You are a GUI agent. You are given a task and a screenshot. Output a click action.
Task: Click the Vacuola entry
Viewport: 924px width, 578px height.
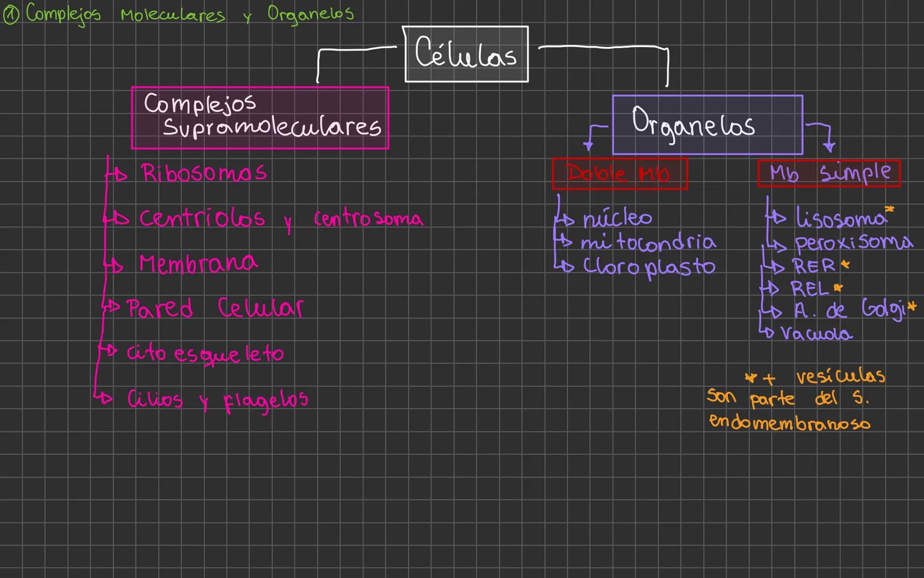818,332
